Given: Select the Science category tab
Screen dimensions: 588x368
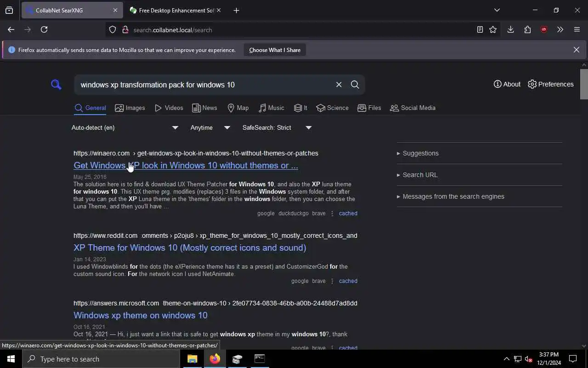Looking at the screenshot, I should click(332, 108).
